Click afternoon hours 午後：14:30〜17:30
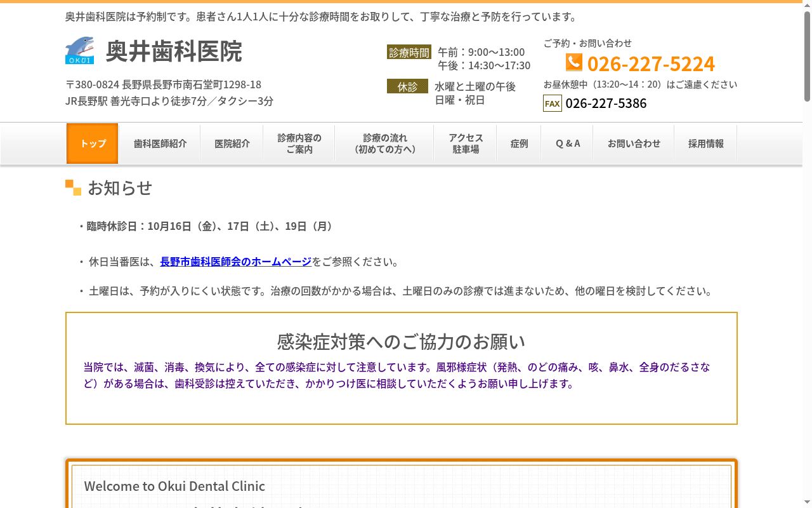Viewport: 812px width, 508px height. click(484, 65)
